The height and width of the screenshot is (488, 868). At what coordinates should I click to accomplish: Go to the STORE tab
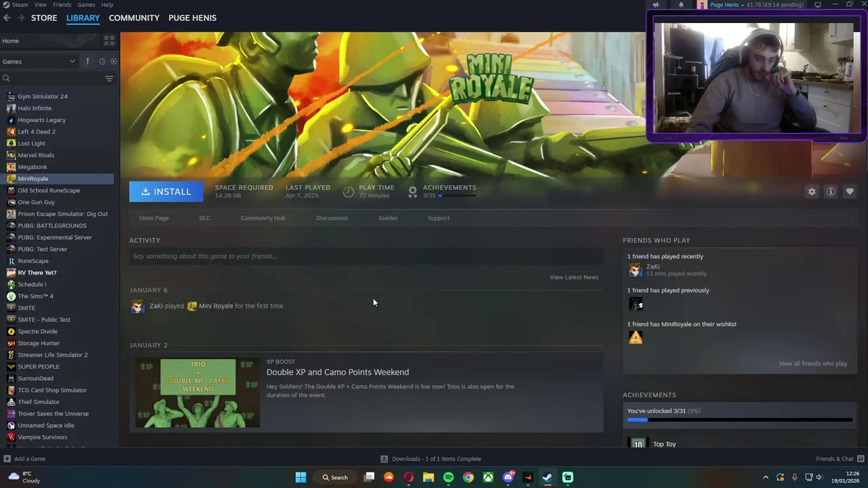(44, 18)
